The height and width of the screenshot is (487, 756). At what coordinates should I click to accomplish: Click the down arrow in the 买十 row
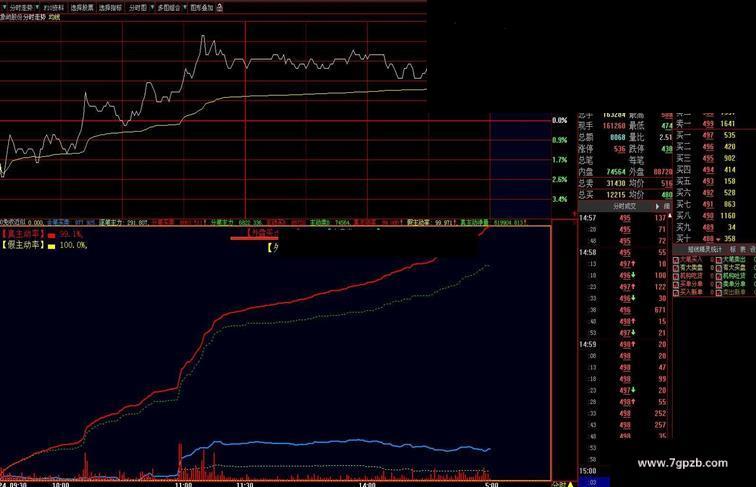tap(718, 239)
